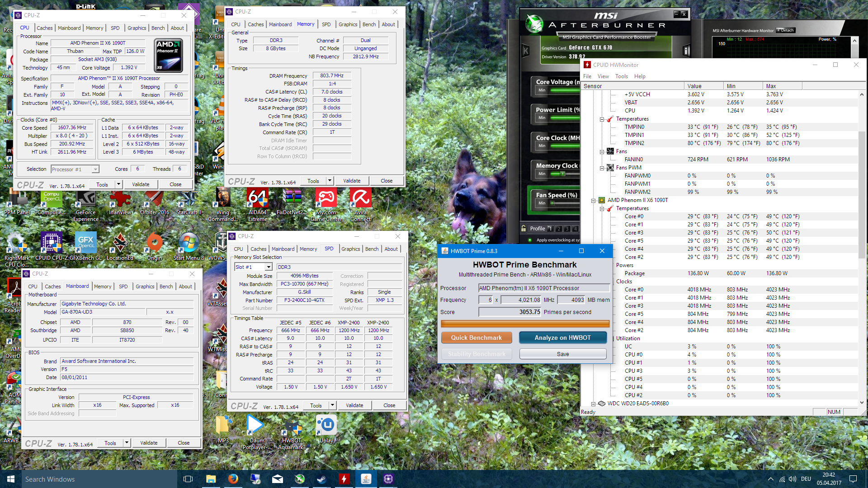Click the Value column header in HWMonitor

click(x=703, y=86)
